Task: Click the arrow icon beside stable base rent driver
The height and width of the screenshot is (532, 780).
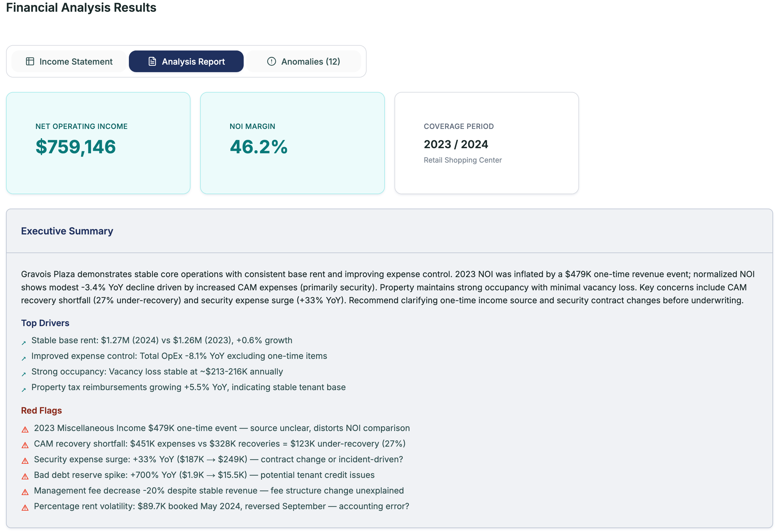Action: [24, 342]
